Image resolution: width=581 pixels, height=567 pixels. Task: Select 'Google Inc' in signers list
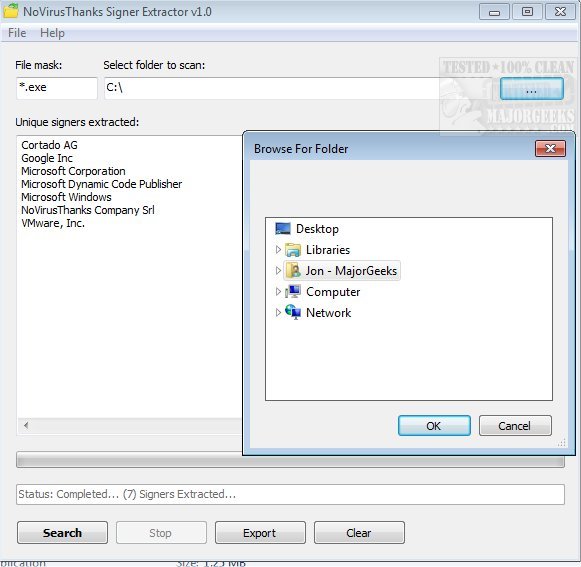47,158
